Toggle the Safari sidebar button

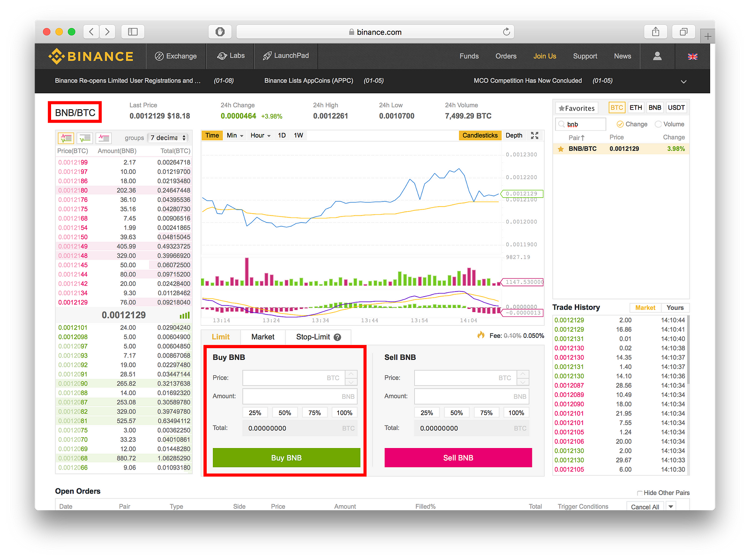(x=133, y=32)
